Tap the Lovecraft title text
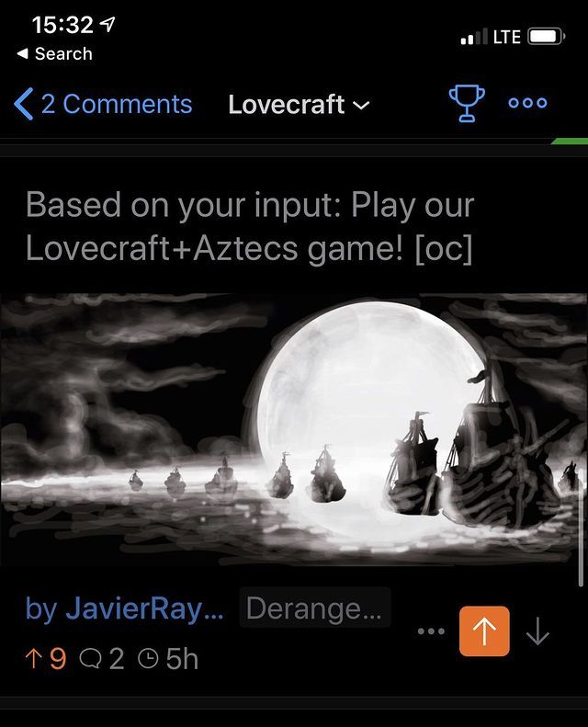This screenshot has height=727, width=588. pyautogui.click(x=286, y=105)
